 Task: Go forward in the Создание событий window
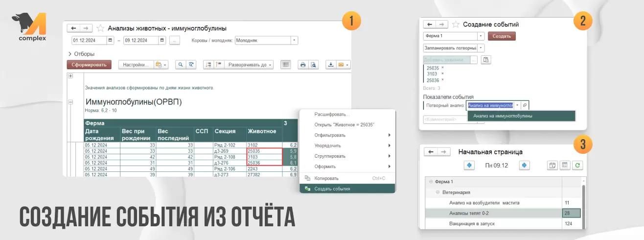point(441,24)
